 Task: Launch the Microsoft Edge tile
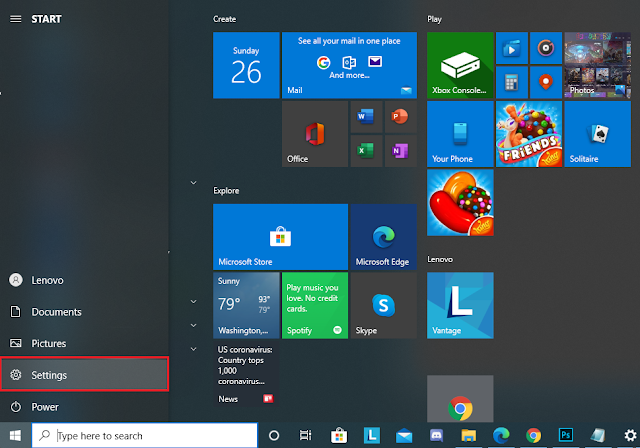(384, 237)
